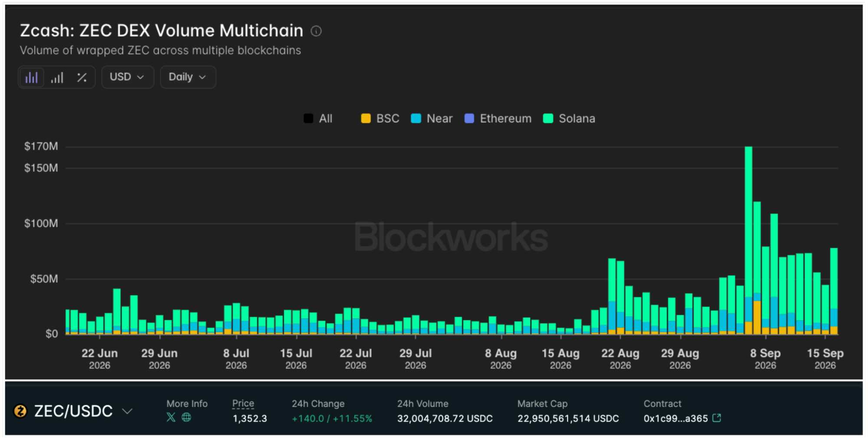Click the 24h Volume label

pos(423,404)
